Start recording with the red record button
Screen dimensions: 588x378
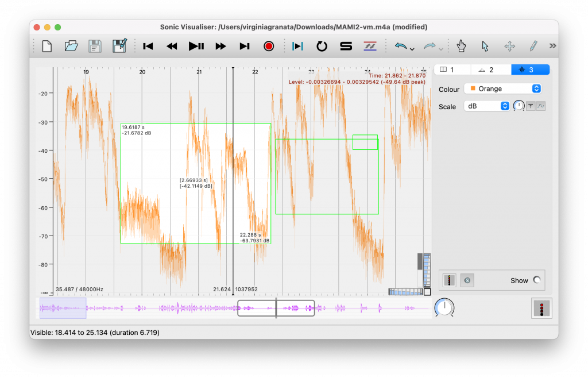pyautogui.click(x=269, y=46)
